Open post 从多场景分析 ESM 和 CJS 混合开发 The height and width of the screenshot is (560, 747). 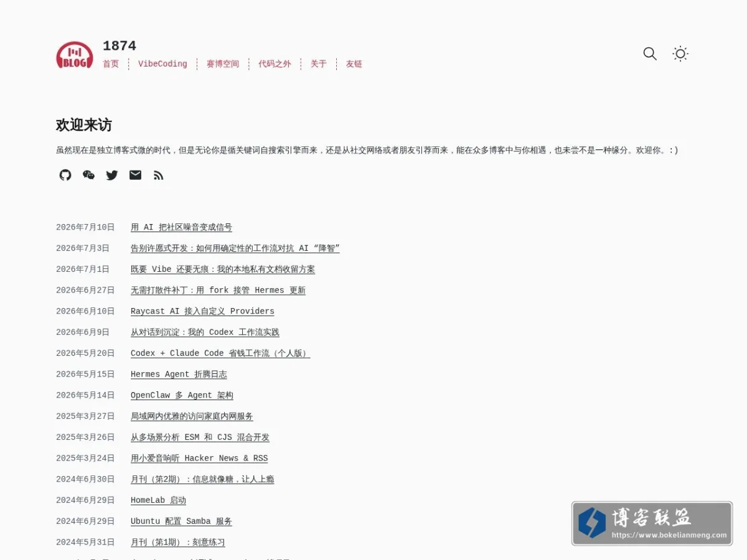(x=200, y=437)
